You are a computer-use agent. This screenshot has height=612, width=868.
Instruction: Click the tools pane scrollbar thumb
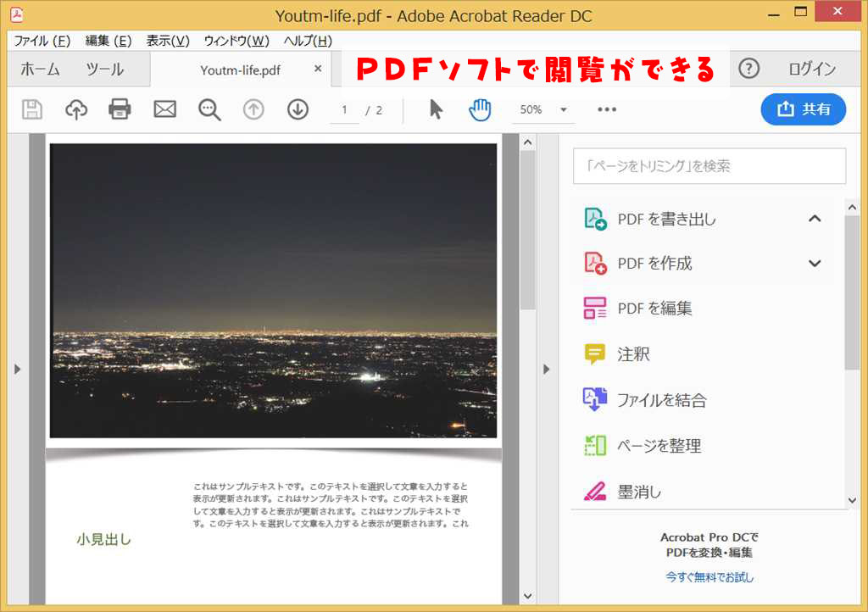click(x=852, y=292)
